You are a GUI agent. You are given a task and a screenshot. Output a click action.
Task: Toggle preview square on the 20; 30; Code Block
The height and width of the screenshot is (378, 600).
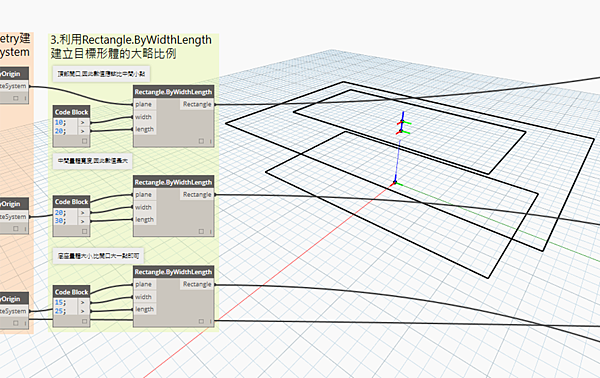coord(85,231)
